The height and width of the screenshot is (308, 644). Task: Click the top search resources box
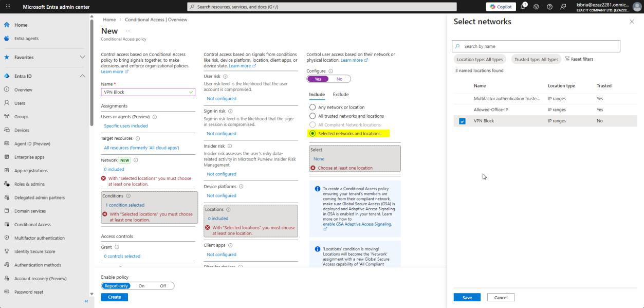[x=322, y=7]
